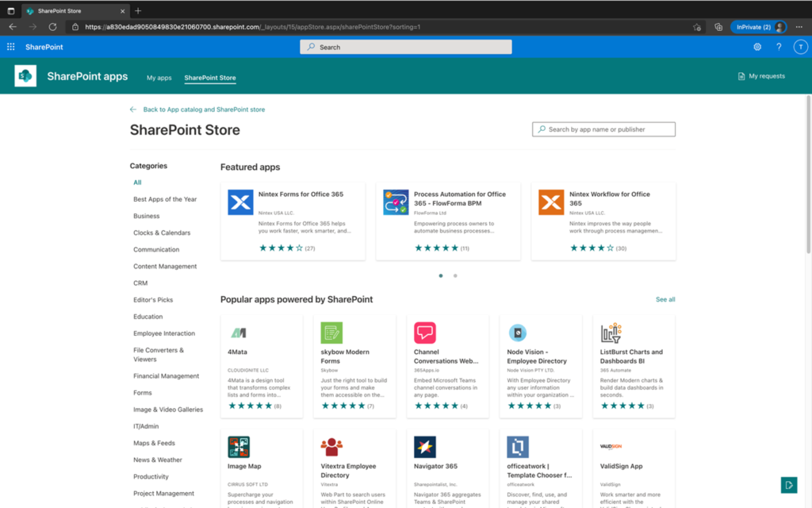
Task: Open the browser options ellipsis menu
Action: [x=799, y=26]
